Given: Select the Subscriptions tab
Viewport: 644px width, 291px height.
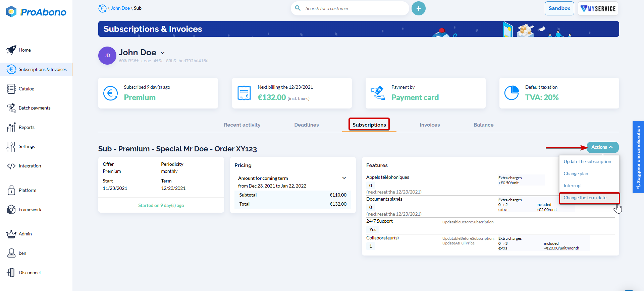Looking at the screenshot, I should pos(369,125).
